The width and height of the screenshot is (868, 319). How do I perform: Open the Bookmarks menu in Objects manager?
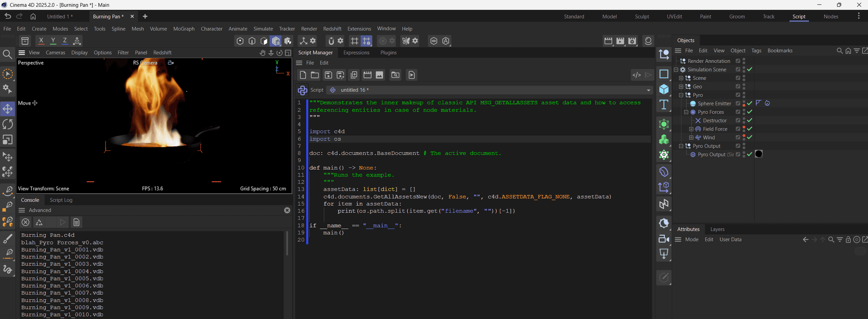780,50
